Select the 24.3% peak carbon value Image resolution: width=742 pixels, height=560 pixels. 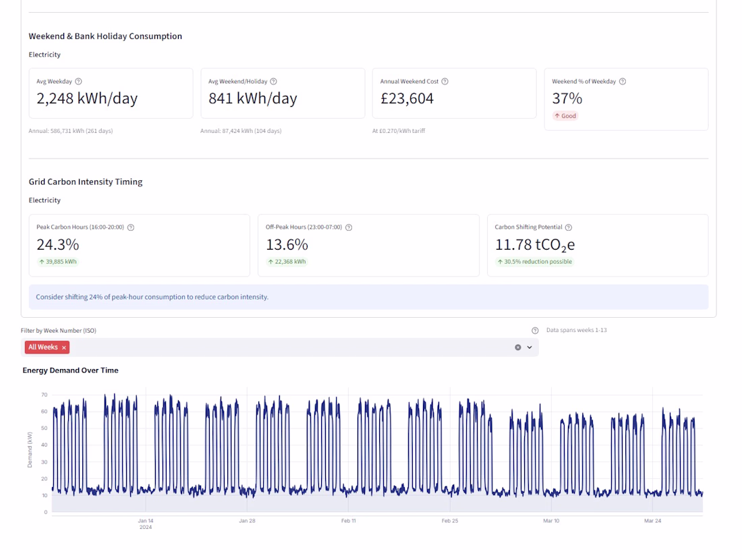pyautogui.click(x=58, y=245)
